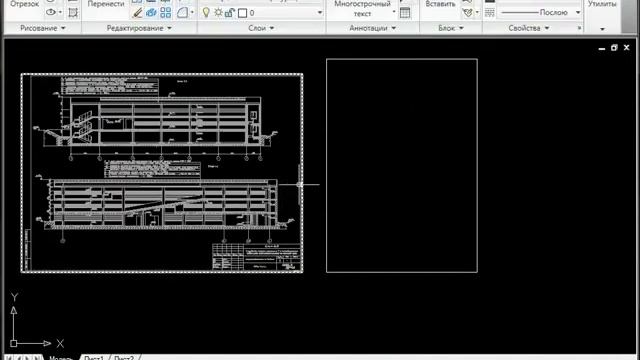The image size is (640, 360).
Task: Select the array grid icon
Action: point(166,13)
